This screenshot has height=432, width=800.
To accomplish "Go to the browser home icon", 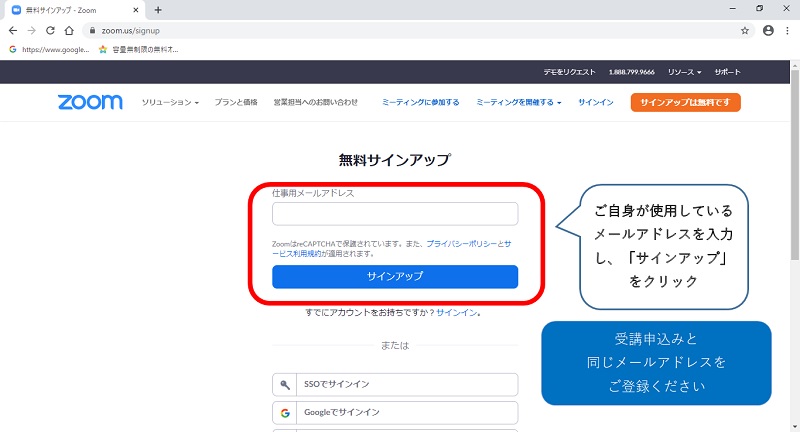I will click(69, 31).
